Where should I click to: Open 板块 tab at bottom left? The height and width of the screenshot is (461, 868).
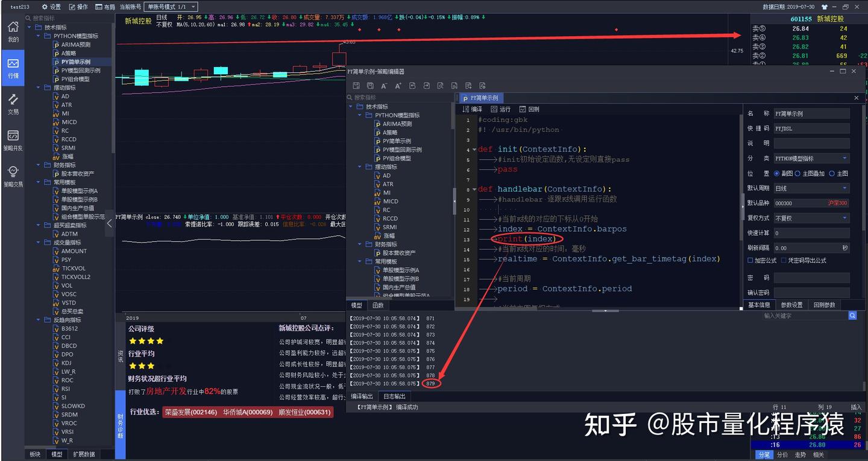pos(35,454)
